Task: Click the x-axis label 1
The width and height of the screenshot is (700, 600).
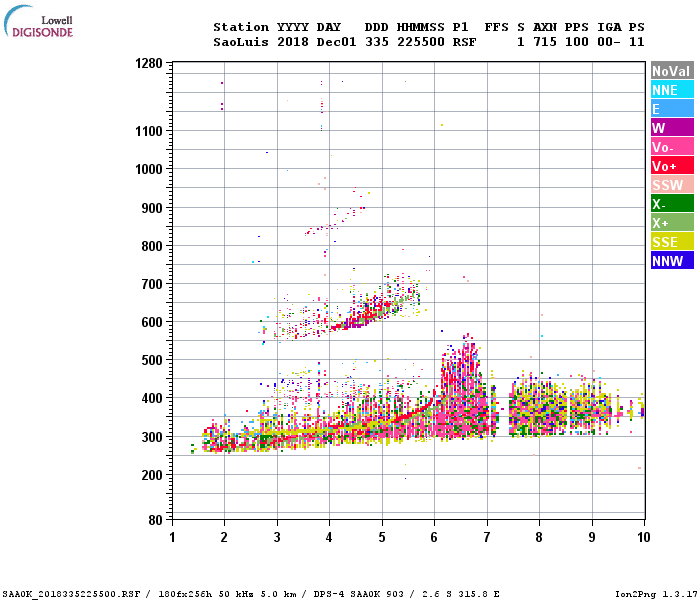Action: [x=172, y=537]
